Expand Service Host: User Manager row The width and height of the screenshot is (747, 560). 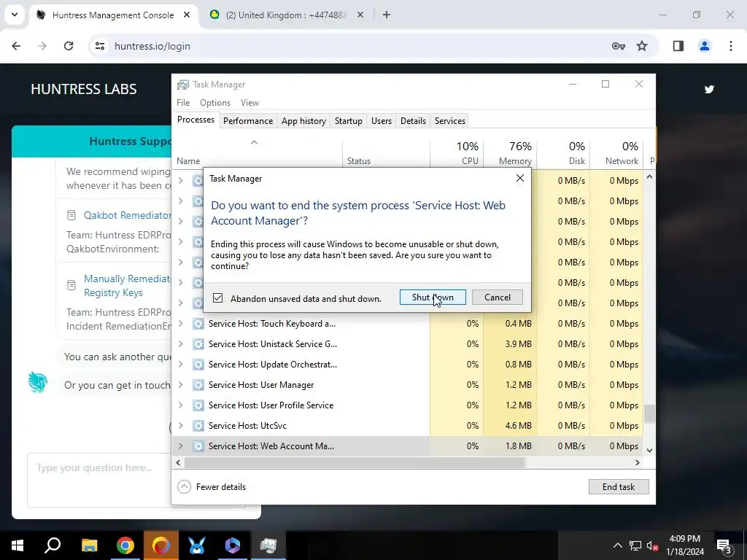coord(181,385)
